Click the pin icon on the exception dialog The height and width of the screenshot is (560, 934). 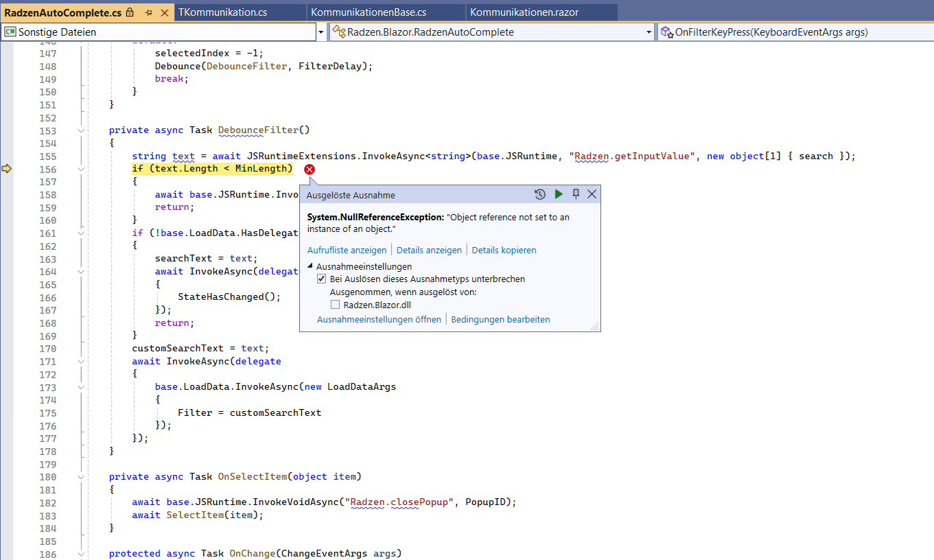[576, 194]
